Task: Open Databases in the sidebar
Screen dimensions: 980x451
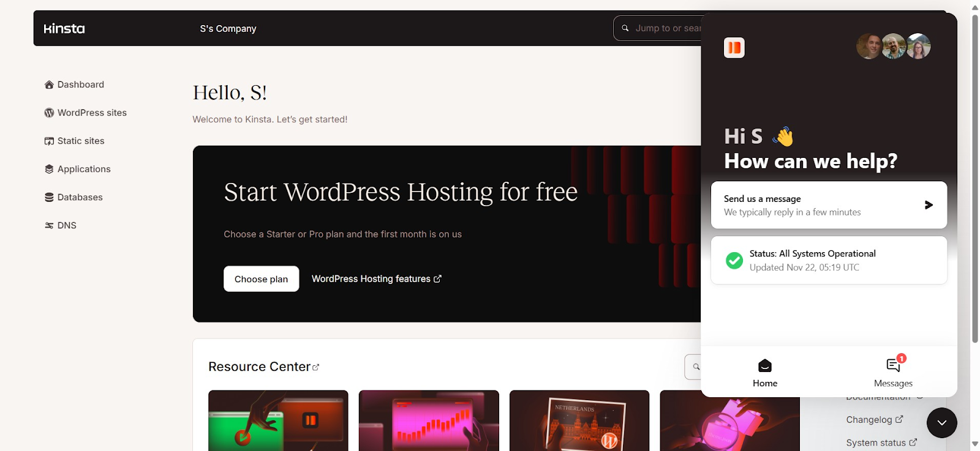Action: [x=73, y=197]
